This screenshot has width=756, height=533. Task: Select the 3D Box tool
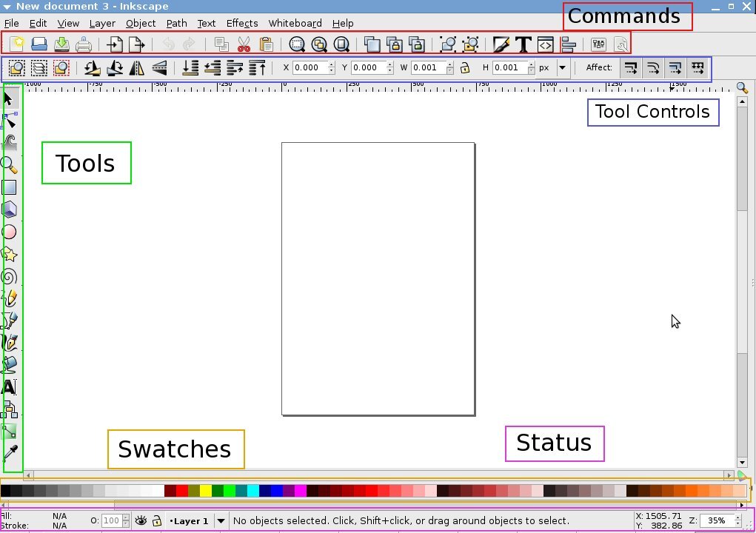point(9,209)
